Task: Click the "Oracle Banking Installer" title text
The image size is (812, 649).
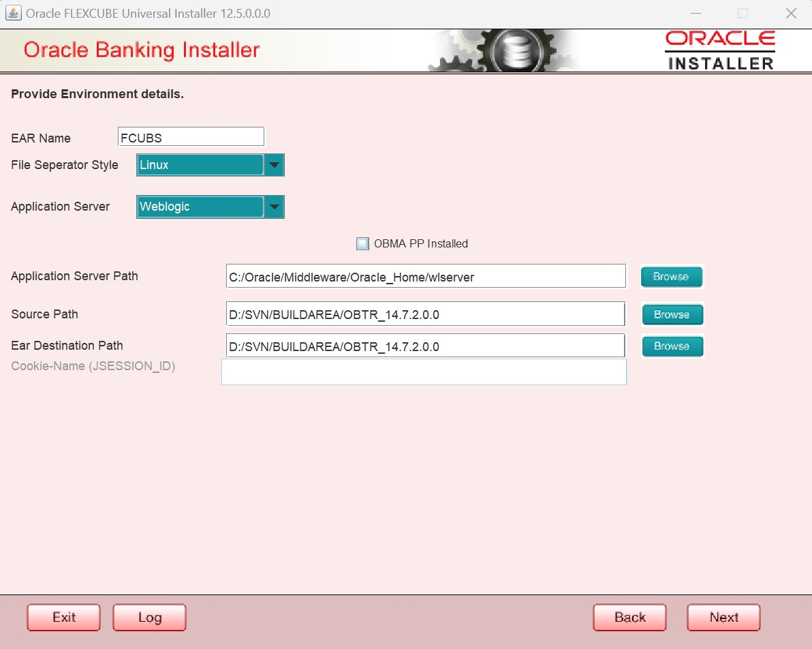Action: pos(142,50)
